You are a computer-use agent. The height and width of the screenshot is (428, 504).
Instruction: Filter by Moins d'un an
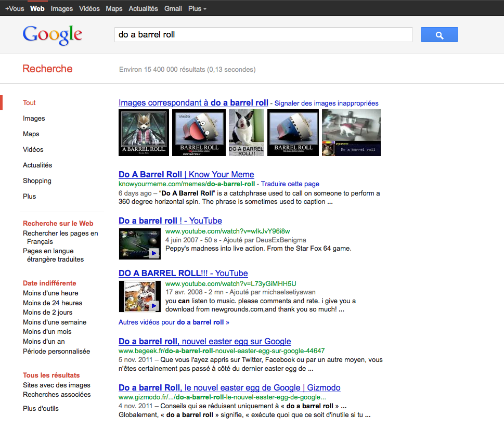(x=44, y=342)
